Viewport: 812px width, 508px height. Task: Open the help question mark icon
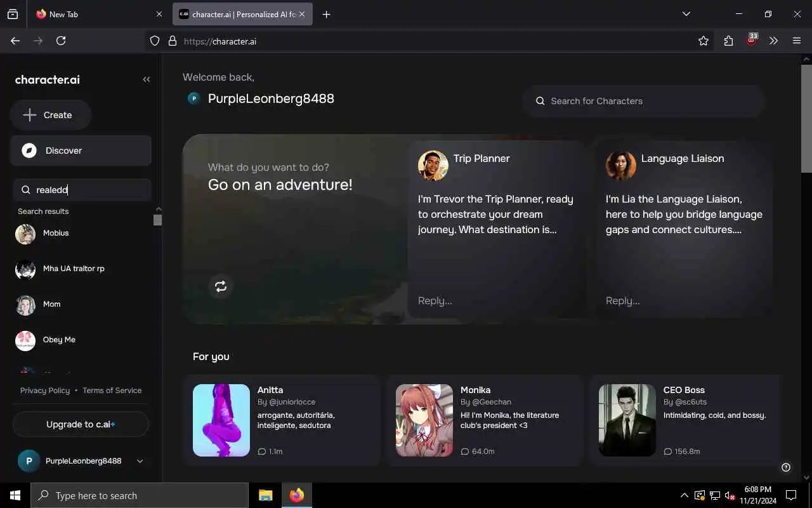pyautogui.click(x=786, y=467)
